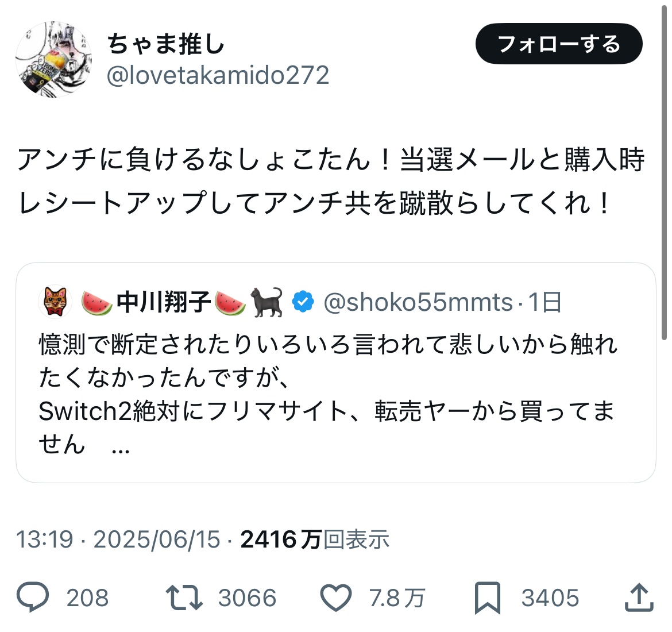
Task: Click 中川翔子 name in quoted tweet
Action: [x=163, y=302]
